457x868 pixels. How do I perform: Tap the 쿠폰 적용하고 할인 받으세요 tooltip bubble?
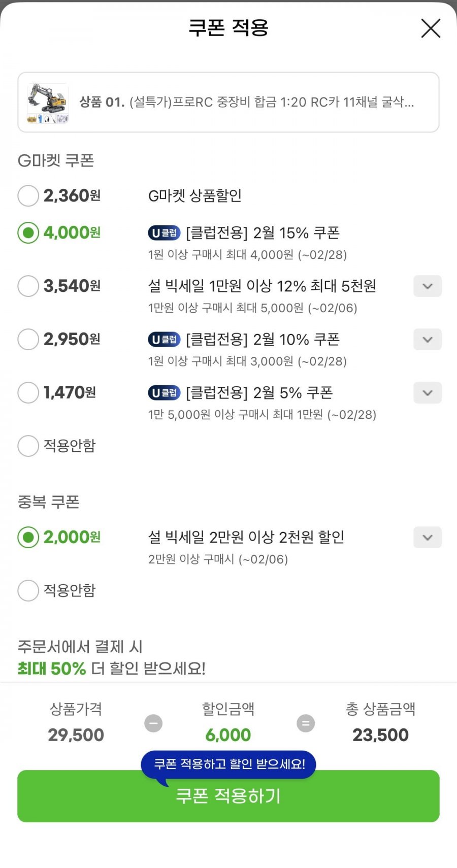click(x=229, y=764)
